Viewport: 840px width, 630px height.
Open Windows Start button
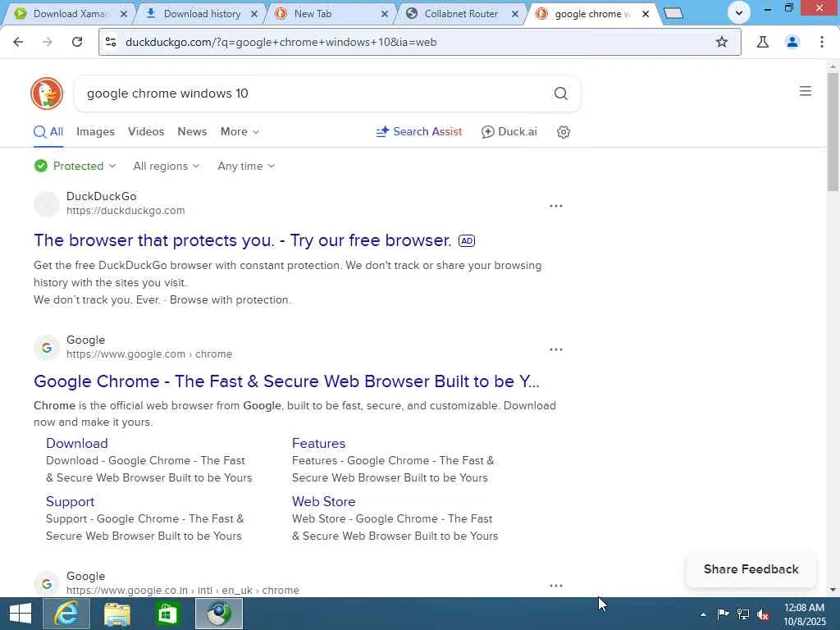(x=21, y=614)
